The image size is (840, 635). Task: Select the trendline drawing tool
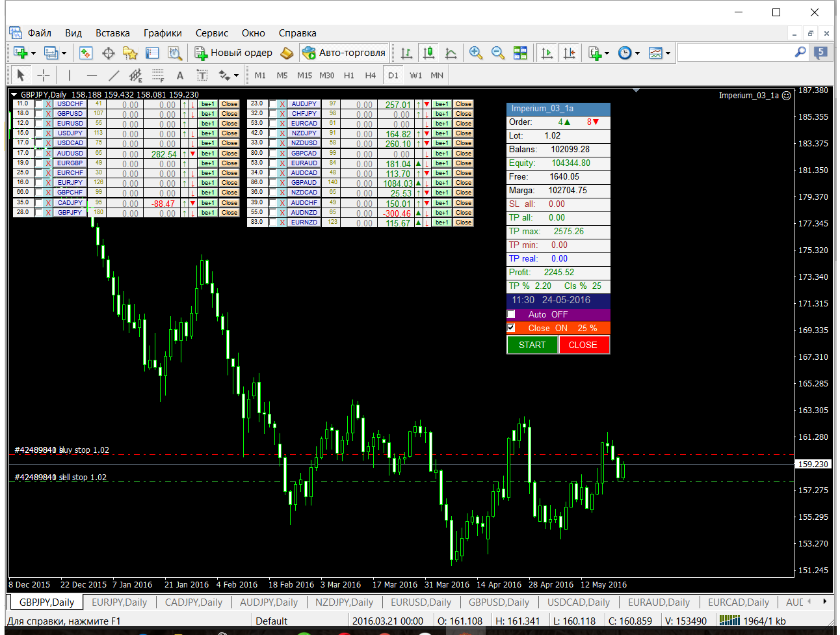coord(114,75)
